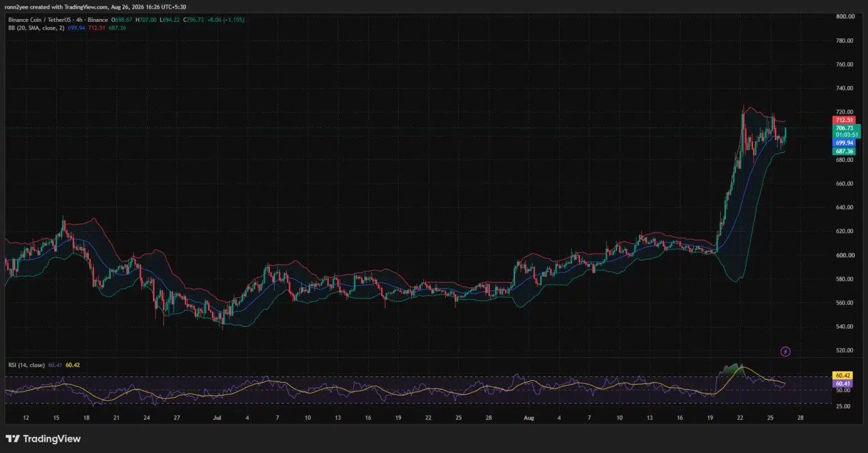The height and width of the screenshot is (453, 868).
Task: Click the 660.00 price scale label
Action: pos(844,183)
